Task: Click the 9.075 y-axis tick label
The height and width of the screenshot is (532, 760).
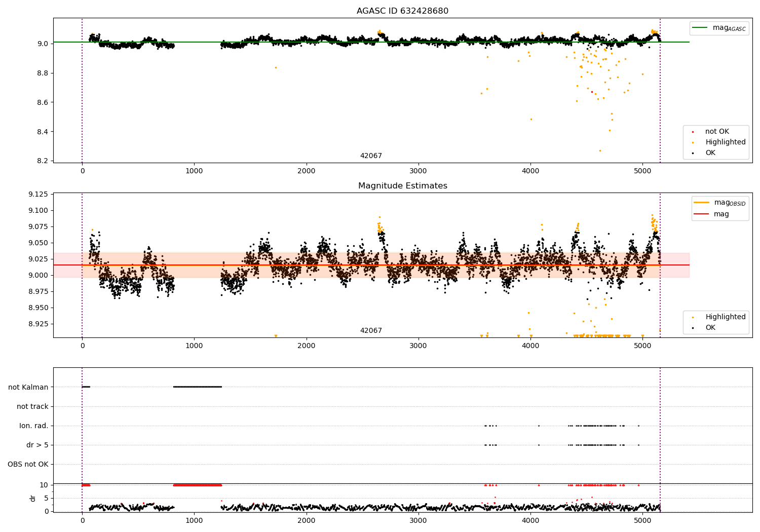Action: click(x=39, y=226)
